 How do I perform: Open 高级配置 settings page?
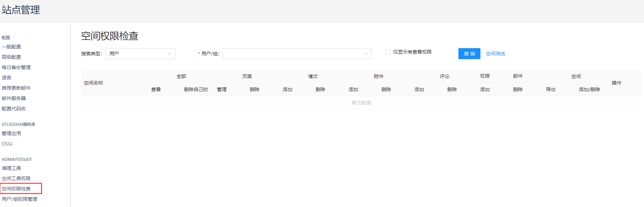(x=11, y=57)
